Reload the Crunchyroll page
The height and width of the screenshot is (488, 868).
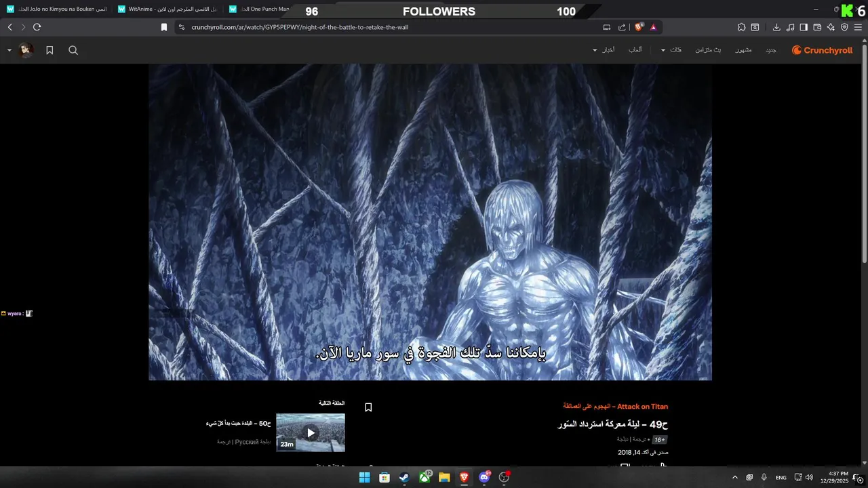tap(37, 27)
